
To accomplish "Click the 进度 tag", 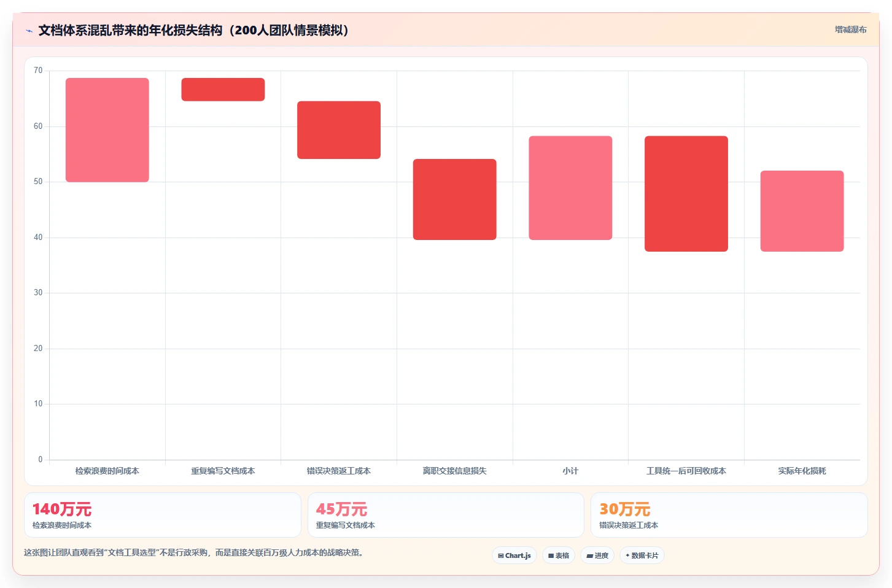I will [x=597, y=555].
